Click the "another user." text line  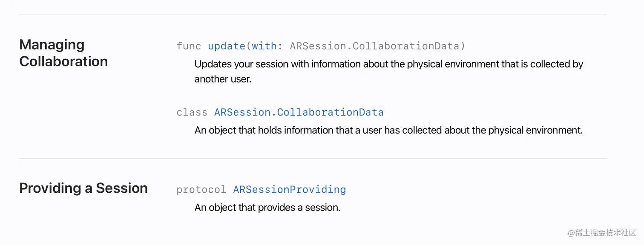pos(223,79)
